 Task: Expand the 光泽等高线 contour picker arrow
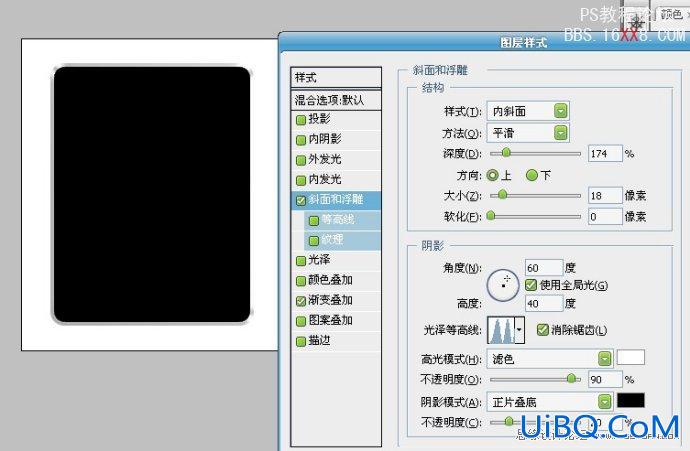point(520,330)
